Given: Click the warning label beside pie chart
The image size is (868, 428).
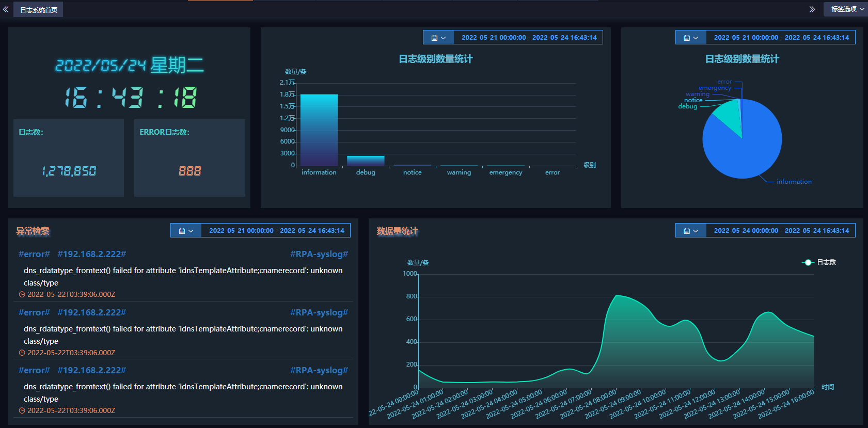Looking at the screenshot, I should click(x=697, y=94).
